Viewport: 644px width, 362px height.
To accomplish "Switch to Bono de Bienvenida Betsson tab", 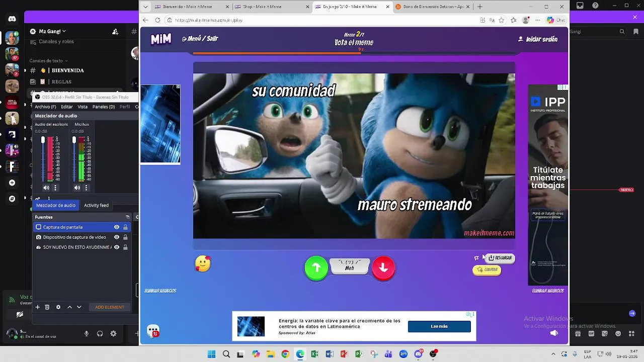I will (x=433, y=7).
